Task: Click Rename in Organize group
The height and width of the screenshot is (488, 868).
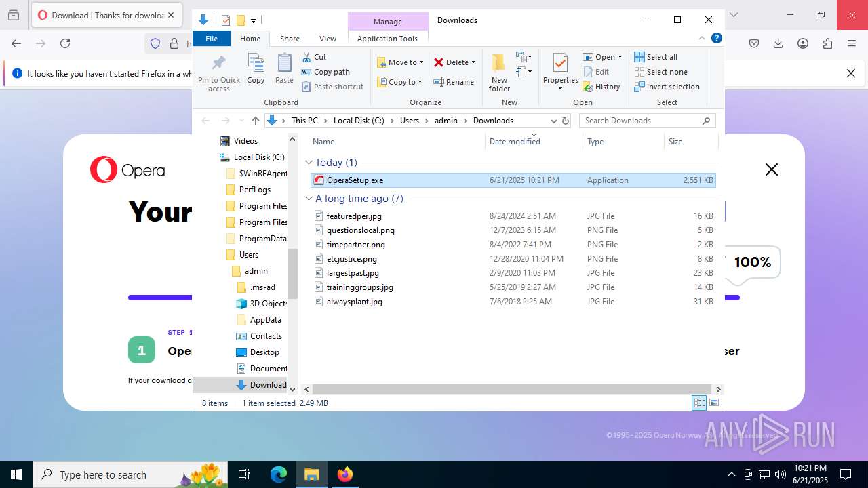Action: point(454,82)
